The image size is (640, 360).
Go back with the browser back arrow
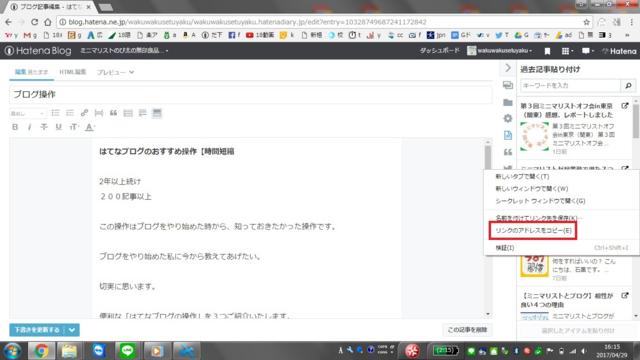coord(9,22)
